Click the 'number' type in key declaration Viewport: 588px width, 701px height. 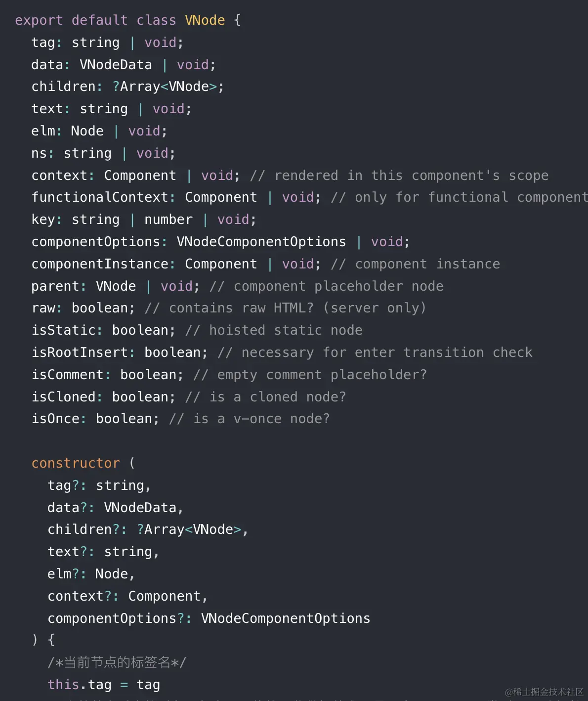coord(168,219)
